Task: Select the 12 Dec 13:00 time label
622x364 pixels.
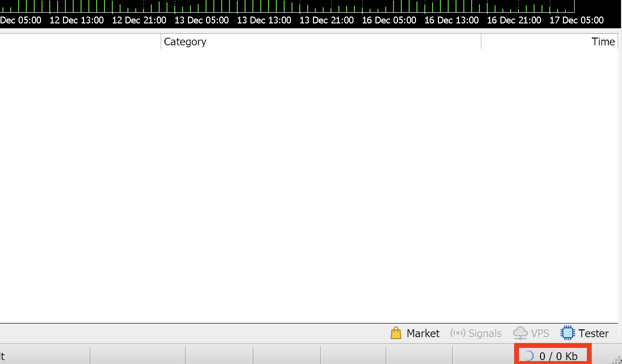Action: pos(77,20)
